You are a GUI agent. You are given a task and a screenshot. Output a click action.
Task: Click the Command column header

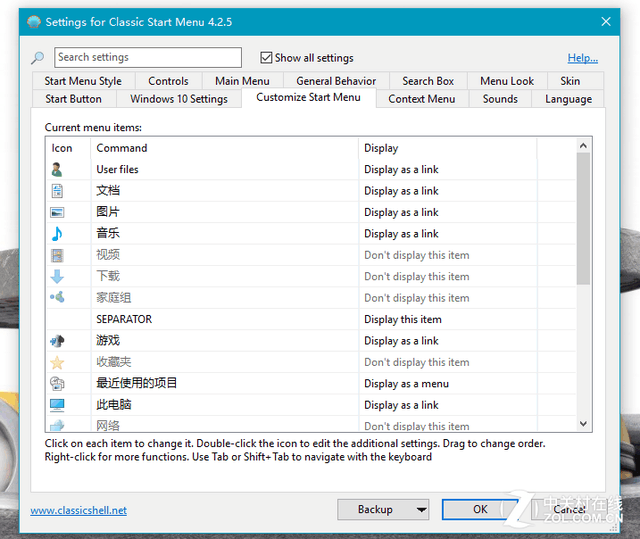point(224,148)
